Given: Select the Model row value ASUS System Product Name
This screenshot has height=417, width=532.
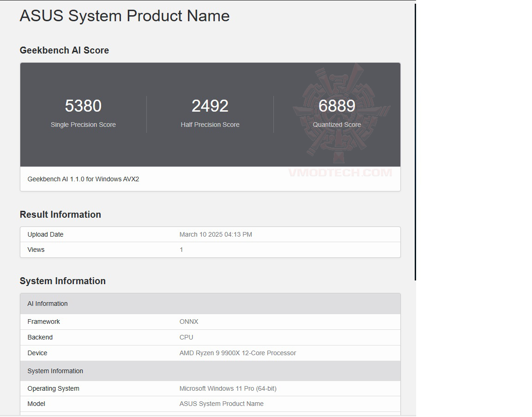Looking at the screenshot, I should pos(221,404).
